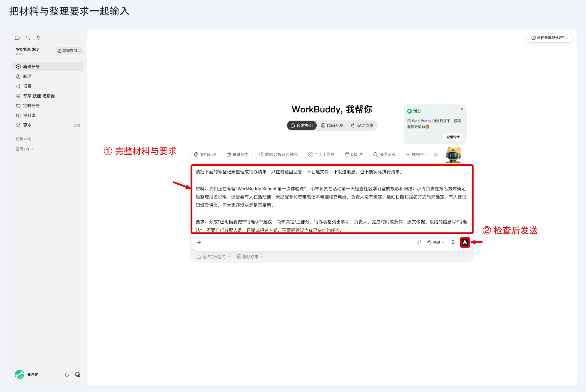586x392 pixels.
Task: Open the 快速 mode dropdown
Action: tap(436, 242)
